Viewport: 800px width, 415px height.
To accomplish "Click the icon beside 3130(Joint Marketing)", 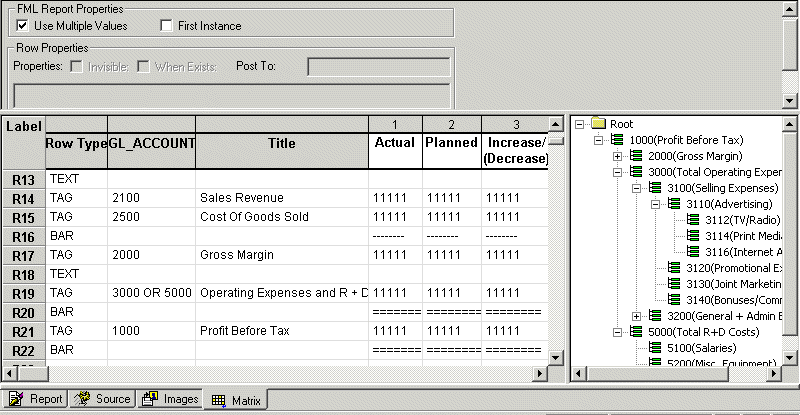I will click(674, 283).
